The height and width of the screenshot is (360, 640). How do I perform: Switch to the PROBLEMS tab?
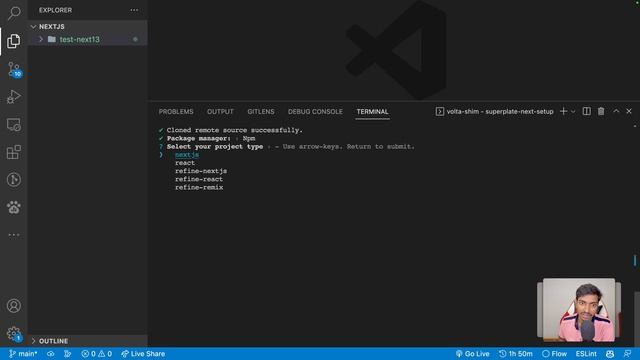pos(176,111)
